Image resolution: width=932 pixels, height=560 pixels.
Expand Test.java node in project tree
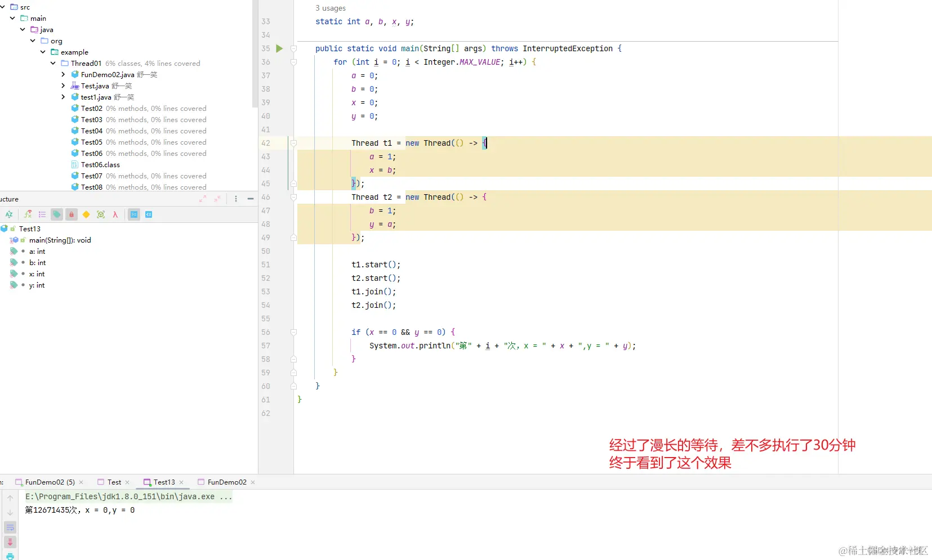click(x=63, y=86)
